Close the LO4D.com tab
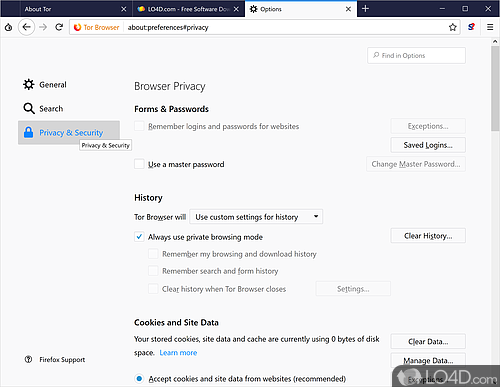This screenshot has width=500, height=387. tap(236, 9)
